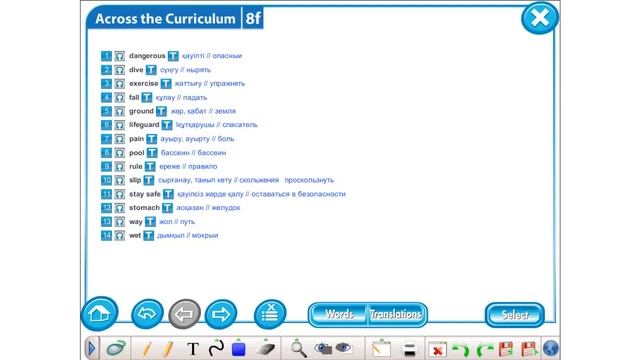This screenshot has width=640, height=360.
Task: Click the word 'stay safe'
Action: 145,194
